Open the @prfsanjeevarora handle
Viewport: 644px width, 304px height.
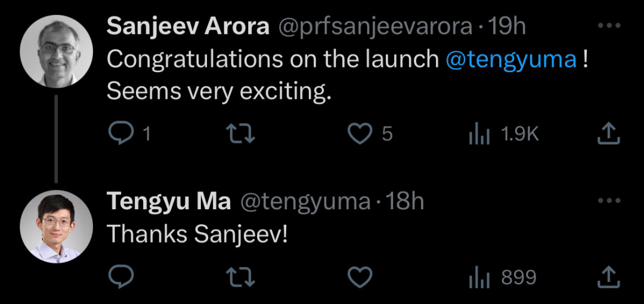[x=376, y=27]
